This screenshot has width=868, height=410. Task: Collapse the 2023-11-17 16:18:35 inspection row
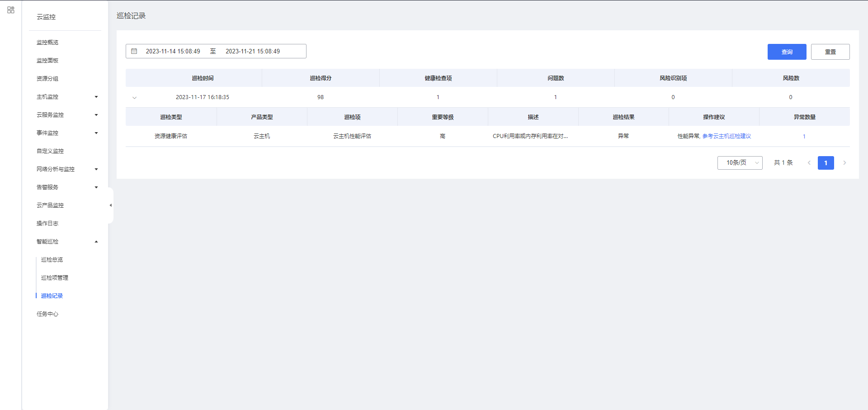(x=134, y=97)
